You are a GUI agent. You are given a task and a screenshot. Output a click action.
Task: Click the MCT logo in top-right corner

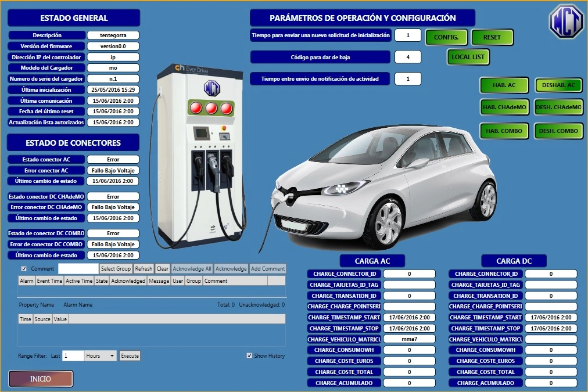point(567,20)
